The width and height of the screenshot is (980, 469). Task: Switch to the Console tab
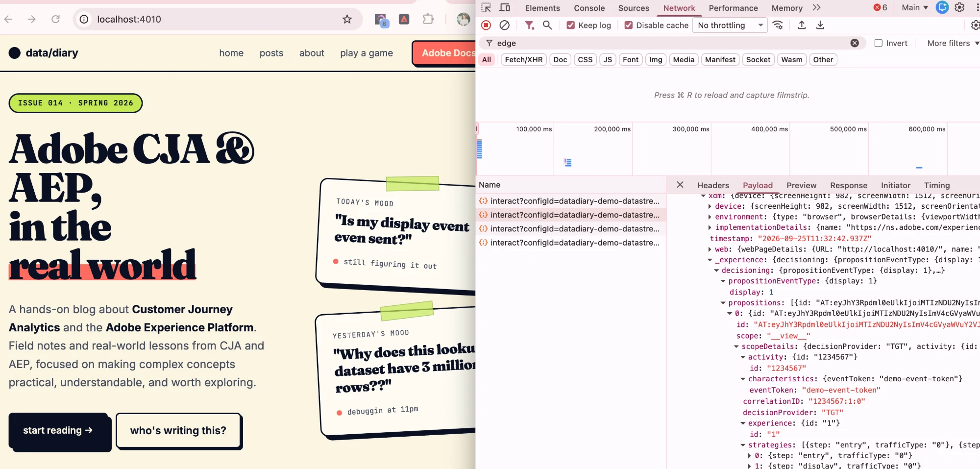[x=589, y=8]
